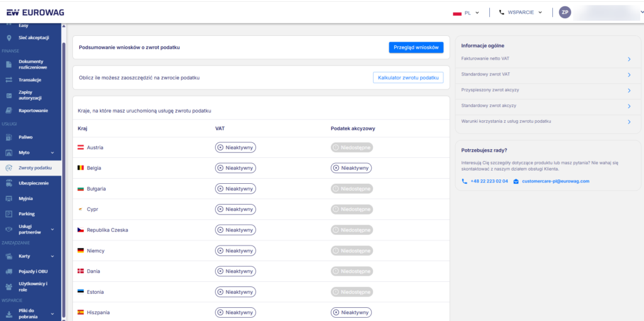Click Austria Niedostępne excise badge
Image resolution: width=644 pixels, height=321 pixels.
click(x=352, y=147)
